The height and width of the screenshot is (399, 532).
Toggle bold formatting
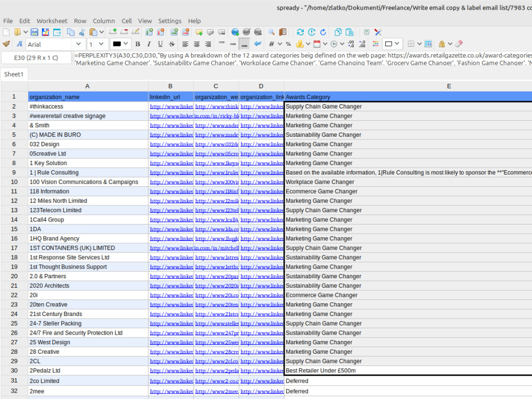click(x=137, y=43)
